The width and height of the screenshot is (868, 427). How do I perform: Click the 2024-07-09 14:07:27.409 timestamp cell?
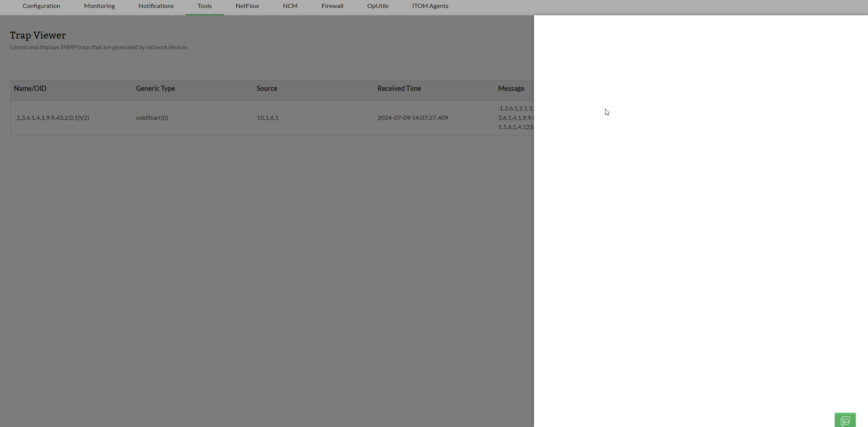(413, 118)
